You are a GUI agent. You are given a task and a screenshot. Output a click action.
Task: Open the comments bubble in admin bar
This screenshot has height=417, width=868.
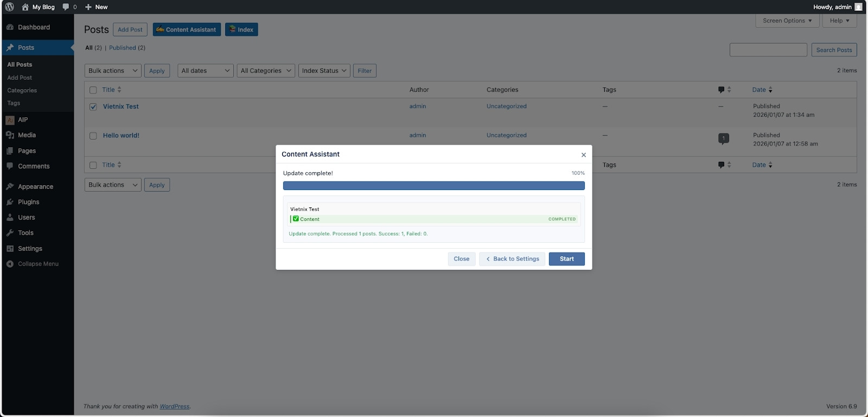[x=66, y=7]
